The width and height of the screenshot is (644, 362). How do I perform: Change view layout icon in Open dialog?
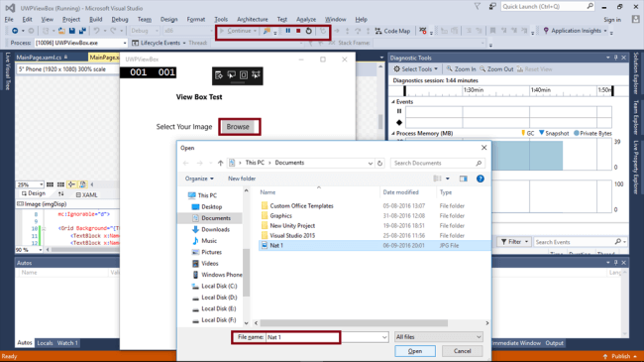438,179
